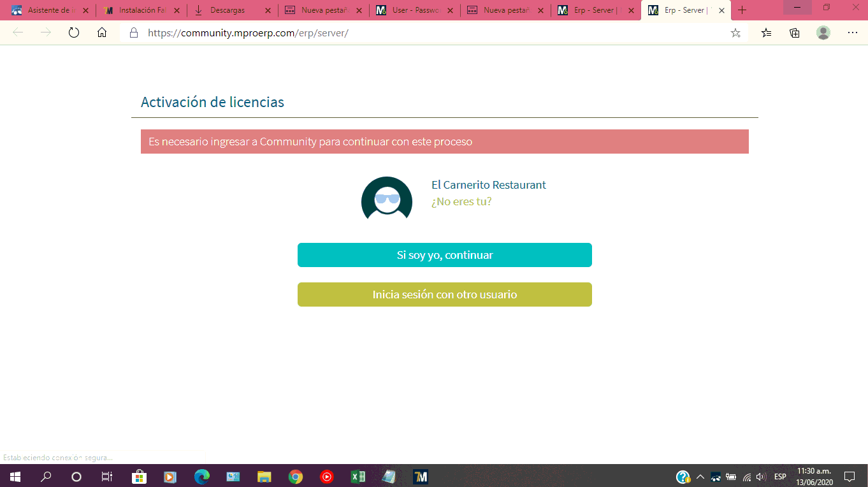Expand hidden system tray icons chevron

pos(700,476)
